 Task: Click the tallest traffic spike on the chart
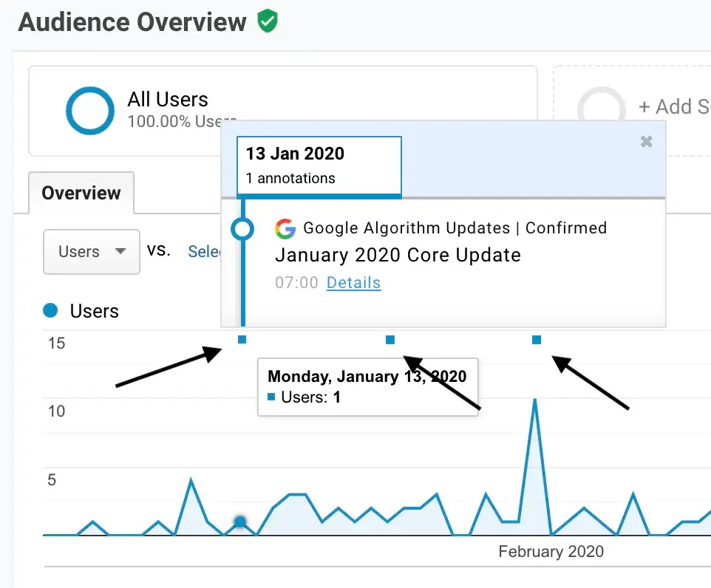click(535, 400)
